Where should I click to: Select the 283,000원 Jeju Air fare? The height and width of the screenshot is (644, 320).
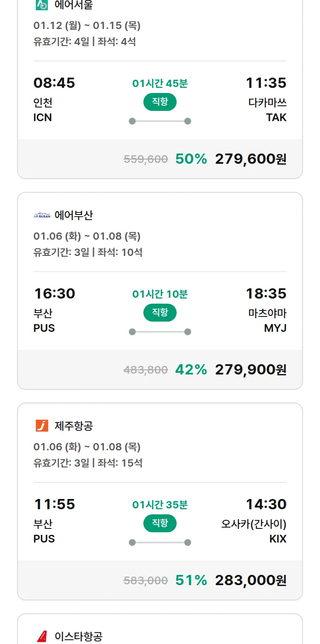point(250,580)
